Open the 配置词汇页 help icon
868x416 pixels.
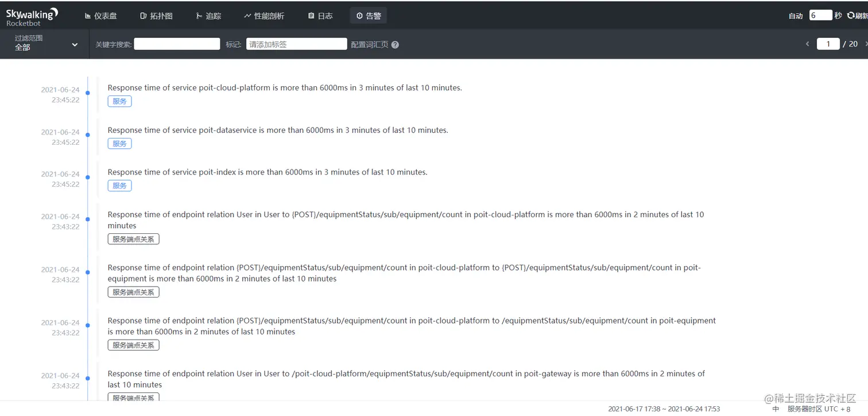pyautogui.click(x=395, y=44)
